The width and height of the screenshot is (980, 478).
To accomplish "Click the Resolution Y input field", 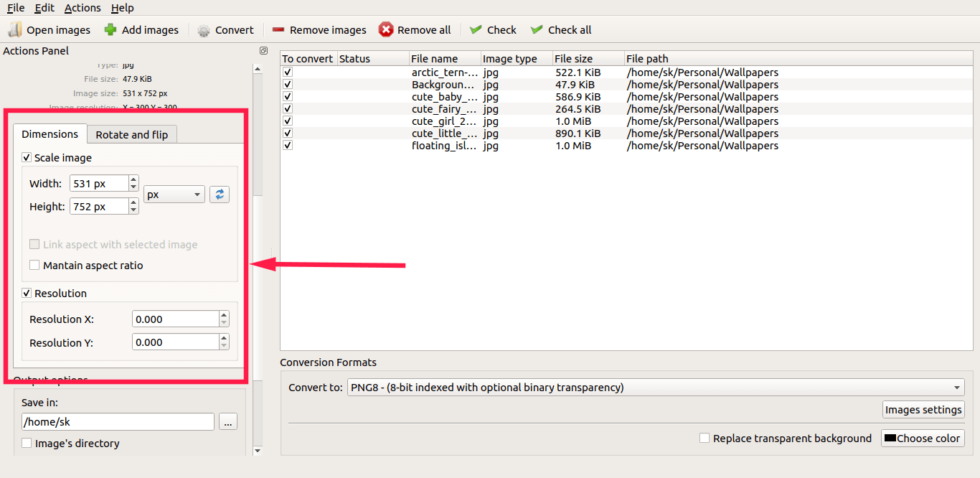I will tap(176, 342).
